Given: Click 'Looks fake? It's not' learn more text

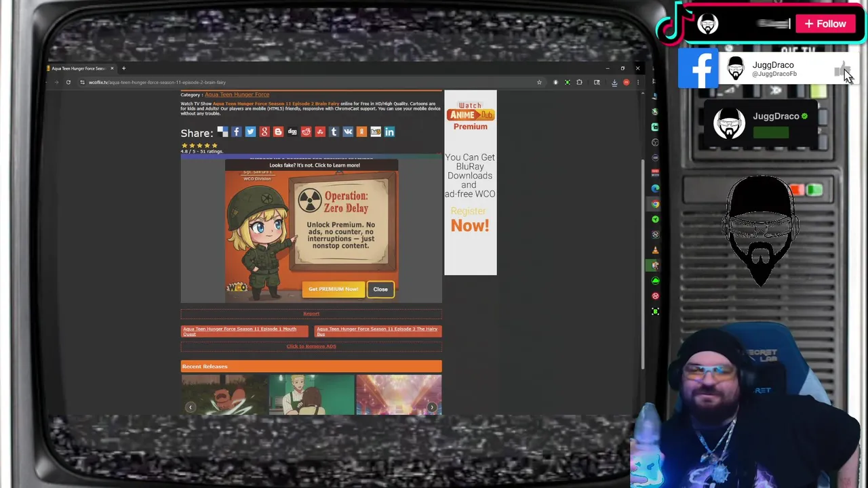Looking at the screenshot, I should click(x=315, y=165).
